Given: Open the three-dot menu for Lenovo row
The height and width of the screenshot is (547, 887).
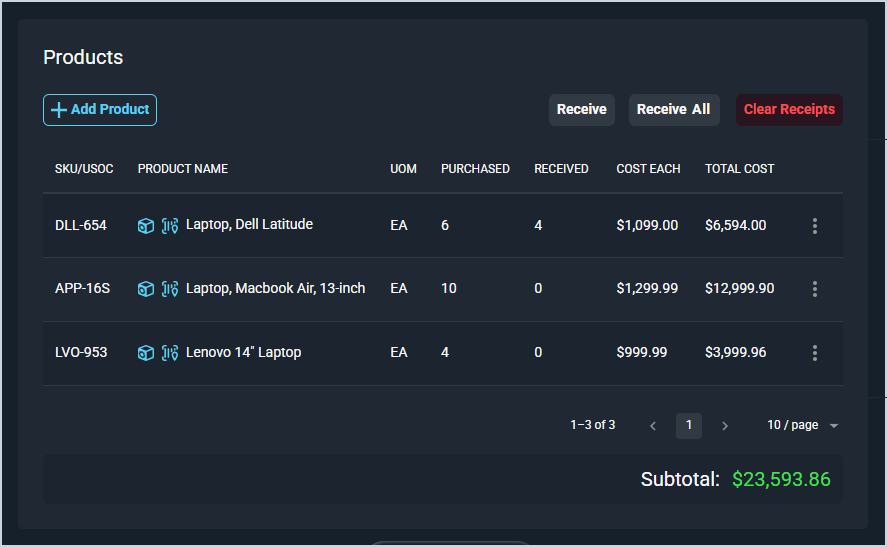Looking at the screenshot, I should point(815,353).
